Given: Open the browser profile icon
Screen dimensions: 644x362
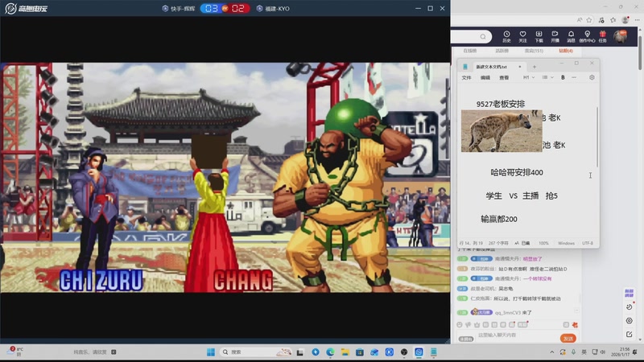Looking at the screenshot, I should point(625,19).
